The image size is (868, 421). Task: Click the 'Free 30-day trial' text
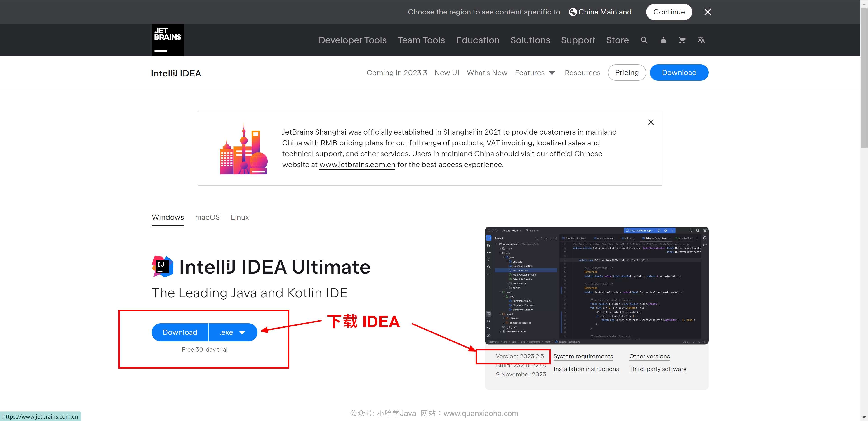[x=205, y=350]
